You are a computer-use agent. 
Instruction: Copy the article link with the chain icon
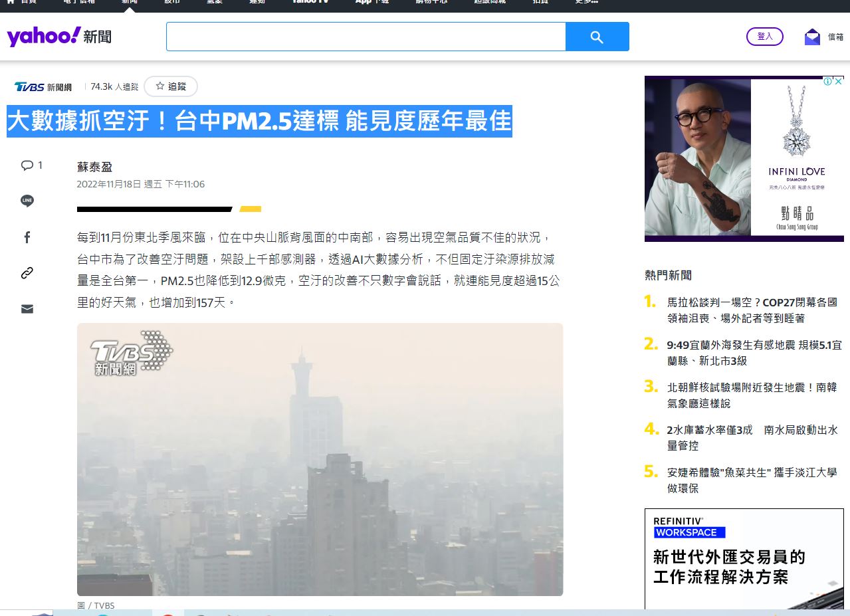(27, 273)
